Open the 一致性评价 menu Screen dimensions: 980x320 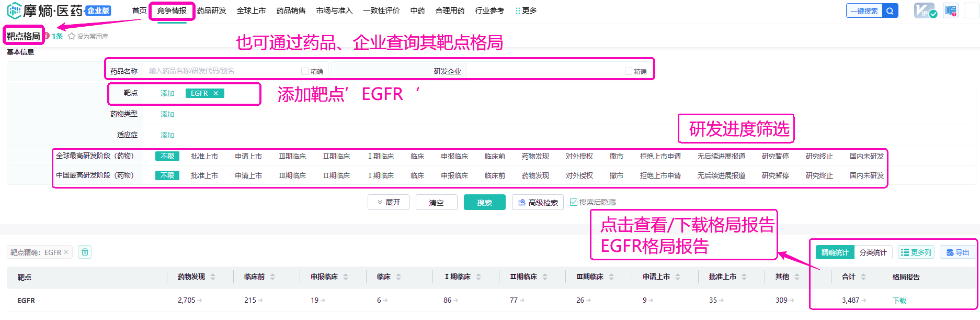381,10
